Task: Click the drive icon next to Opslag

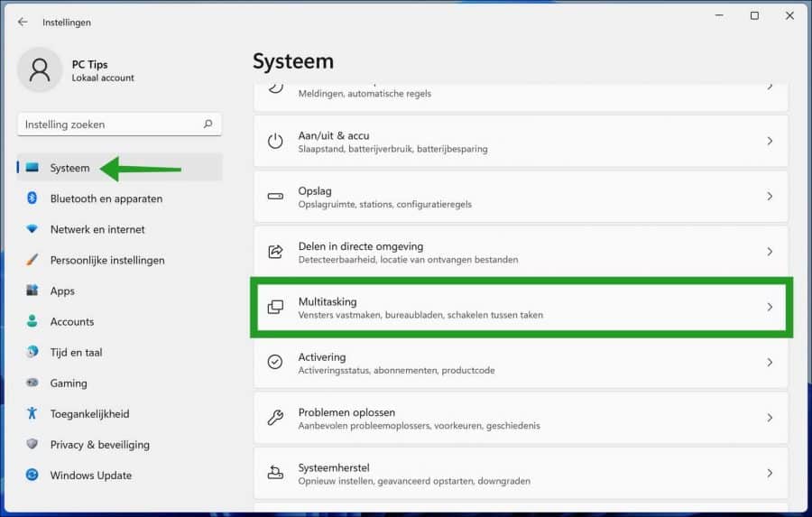Action: 275,197
